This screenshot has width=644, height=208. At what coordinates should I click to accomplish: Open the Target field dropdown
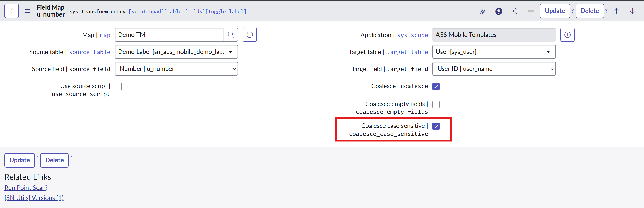tap(494, 69)
